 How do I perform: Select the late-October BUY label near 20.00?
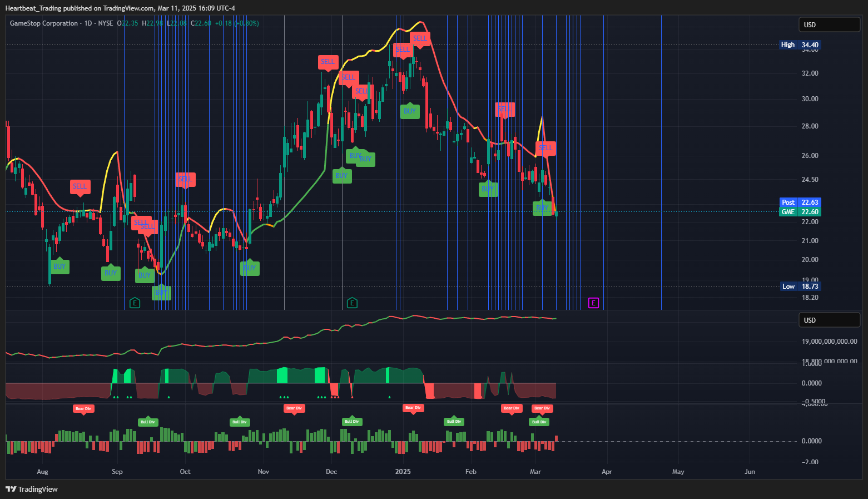(x=250, y=267)
